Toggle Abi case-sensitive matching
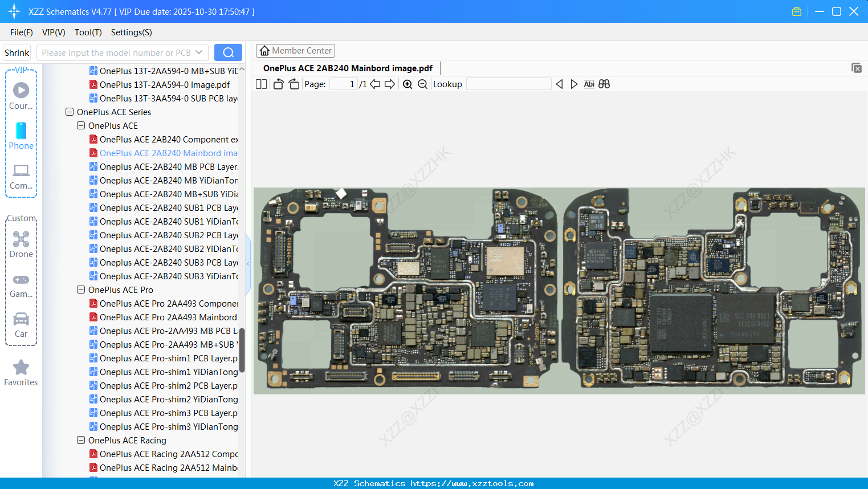The image size is (868, 489). 589,84
